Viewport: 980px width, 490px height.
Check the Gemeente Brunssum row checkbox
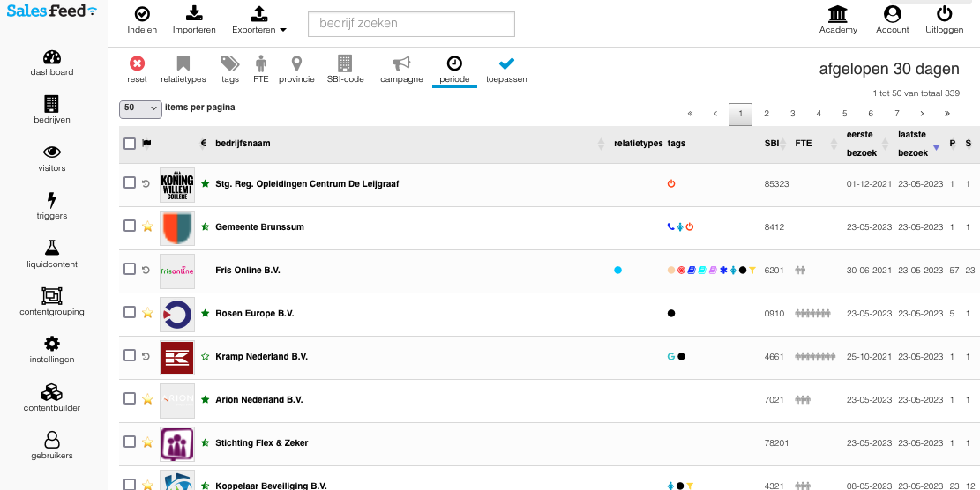pos(130,226)
